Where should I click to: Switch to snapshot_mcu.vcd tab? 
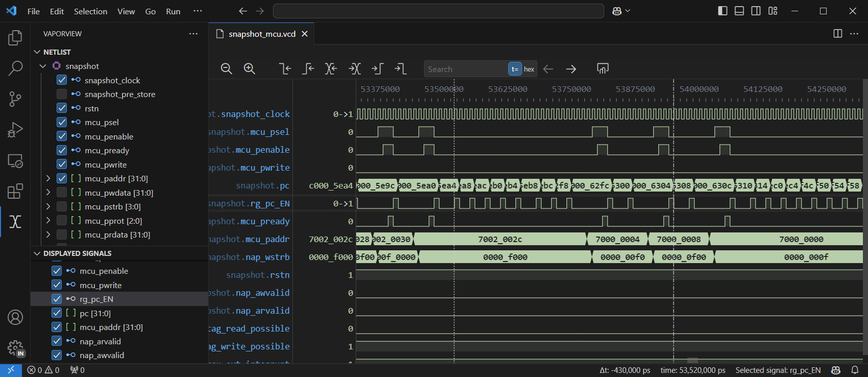point(262,34)
